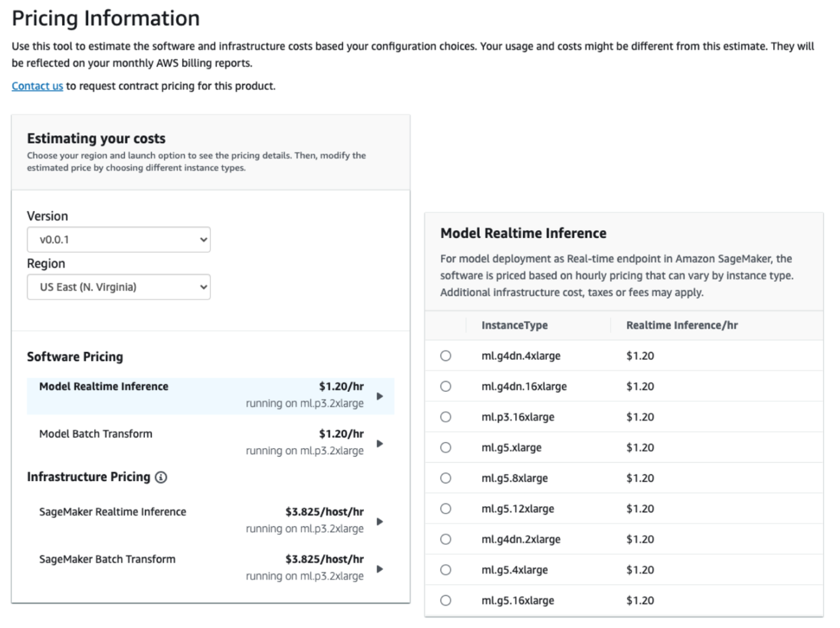Click the ml.g5.8xlarge instance name

click(515, 478)
